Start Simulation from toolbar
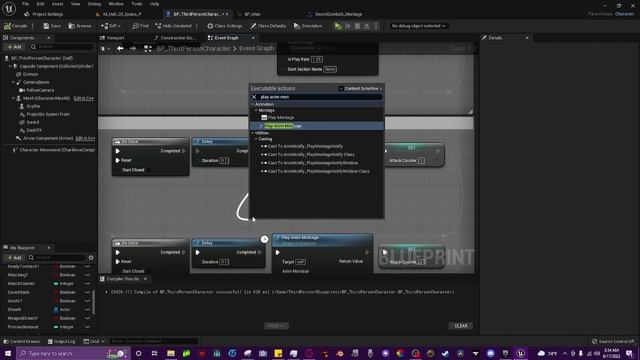 (x=308, y=26)
